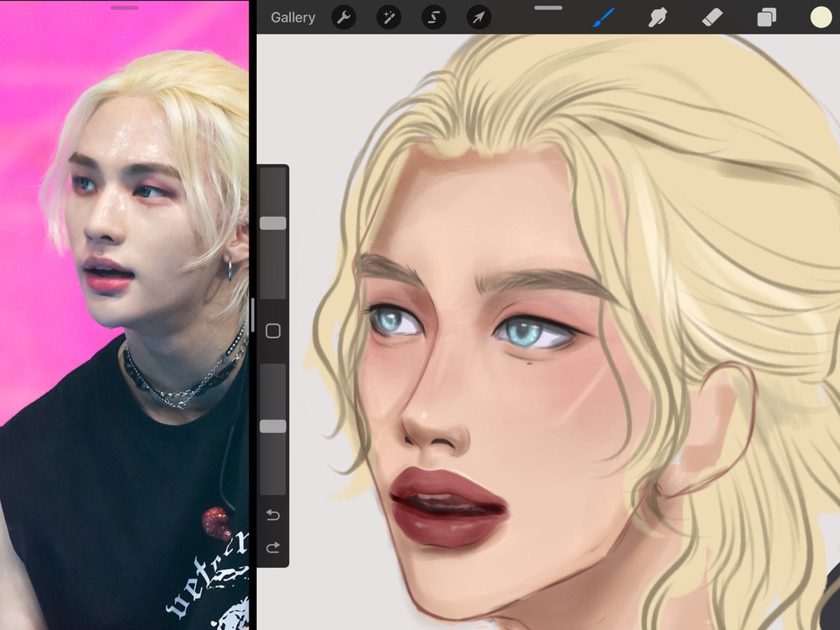The width and height of the screenshot is (840, 630).
Task: Open the Adjustments magic wand menu
Action: click(388, 17)
